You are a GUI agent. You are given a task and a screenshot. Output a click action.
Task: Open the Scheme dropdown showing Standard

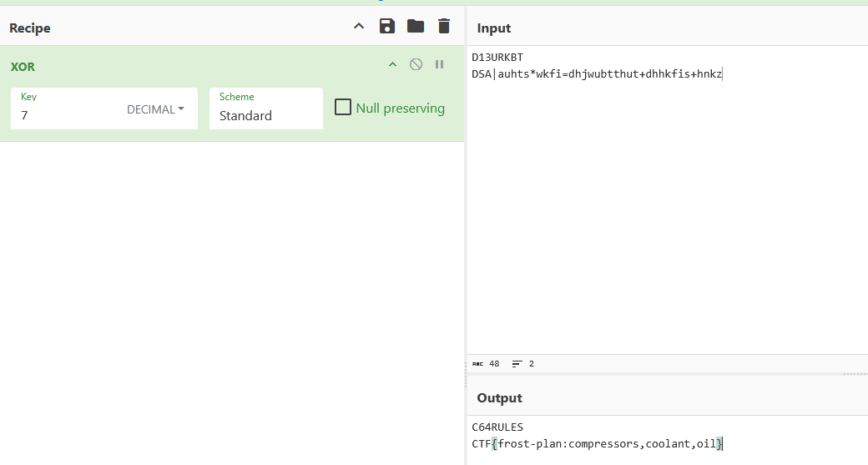(265, 116)
